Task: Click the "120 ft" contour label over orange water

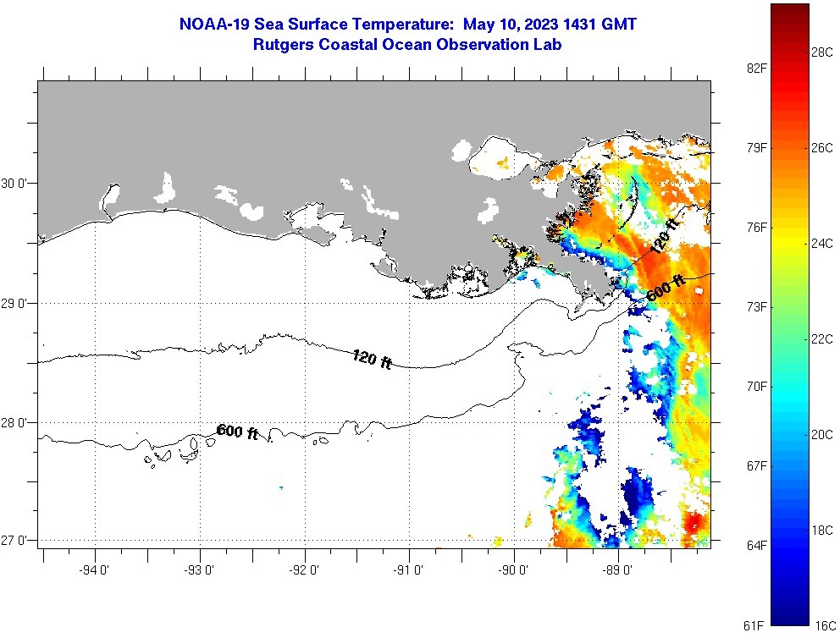Action: [665, 235]
